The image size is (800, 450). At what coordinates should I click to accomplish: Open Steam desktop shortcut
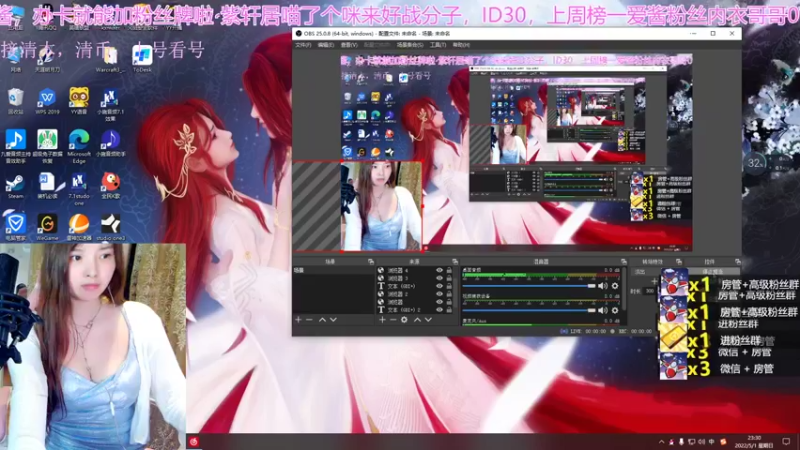tap(15, 187)
